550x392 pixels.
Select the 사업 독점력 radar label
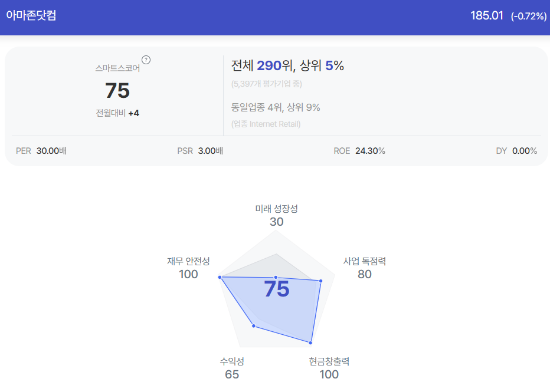tap(365, 261)
